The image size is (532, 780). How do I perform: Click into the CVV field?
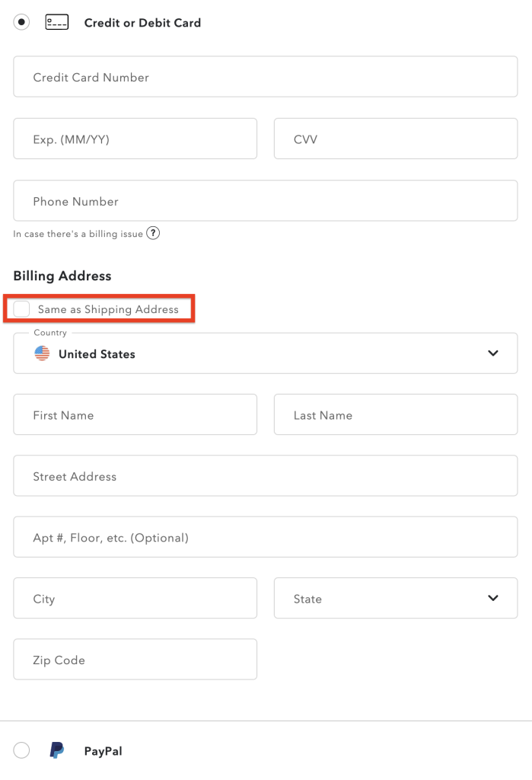coord(395,139)
